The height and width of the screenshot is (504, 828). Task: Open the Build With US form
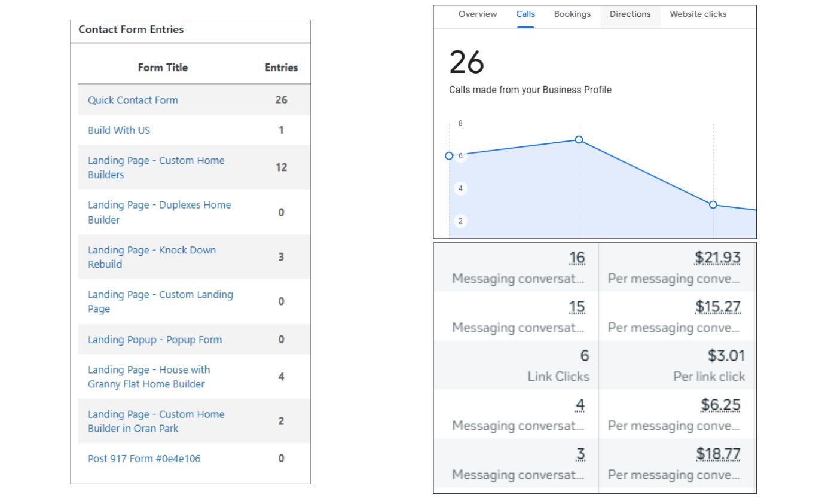pos(119,130)
